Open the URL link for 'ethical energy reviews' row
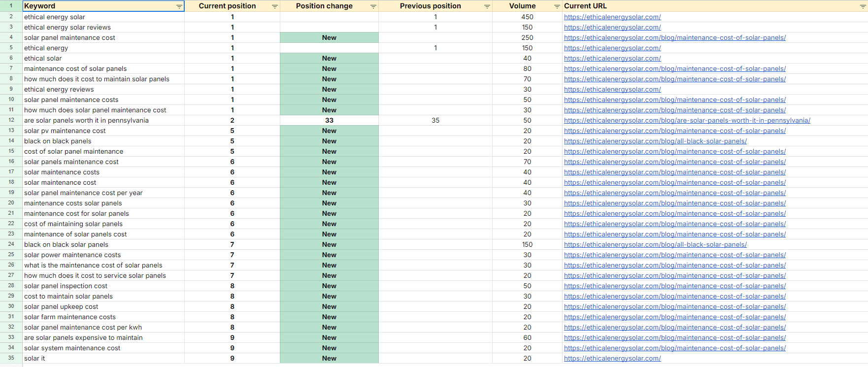 coord(612,89)
